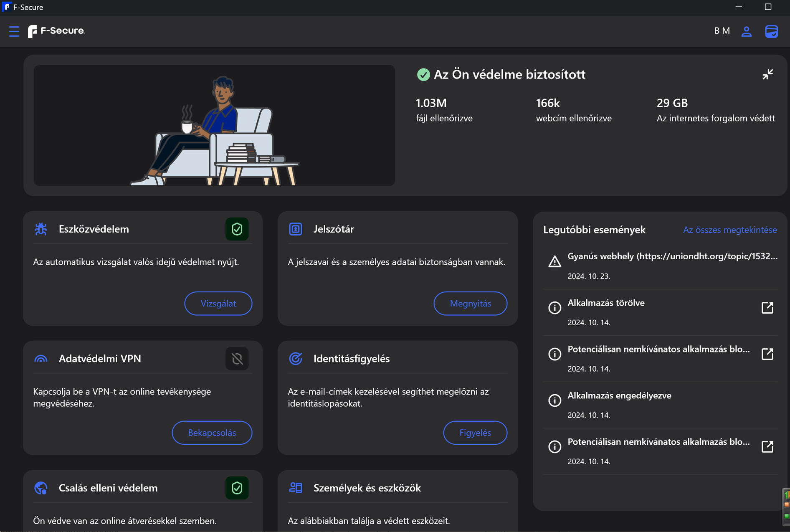Start a scan with Vizsgálat button
Viewport: 790px width, 532px height.
point(218,304)
